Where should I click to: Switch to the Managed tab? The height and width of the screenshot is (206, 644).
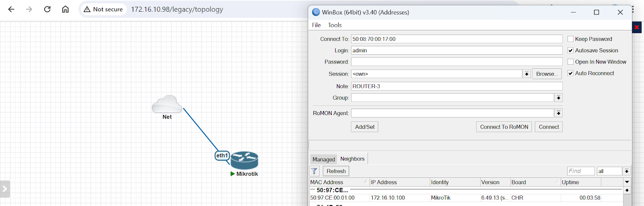coord(324,159)
